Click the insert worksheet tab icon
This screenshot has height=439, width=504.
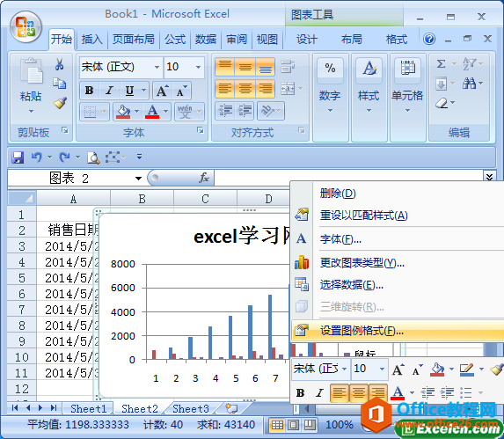231,408
